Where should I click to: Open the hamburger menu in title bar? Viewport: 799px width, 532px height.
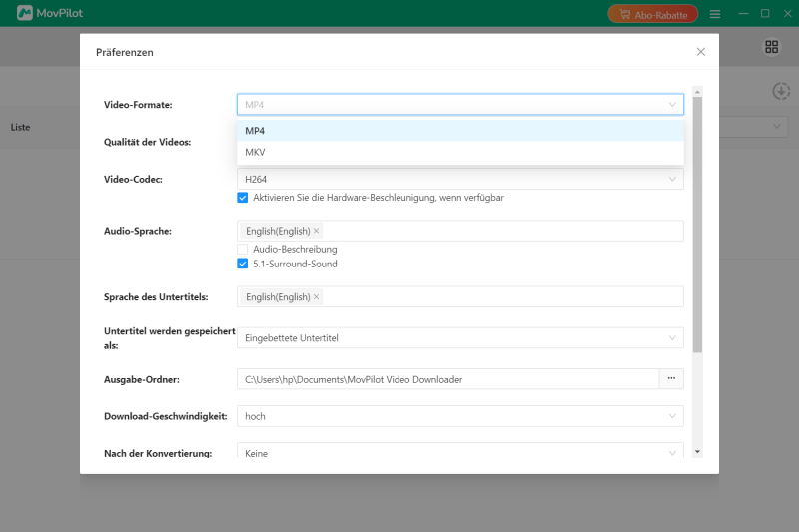715,14
